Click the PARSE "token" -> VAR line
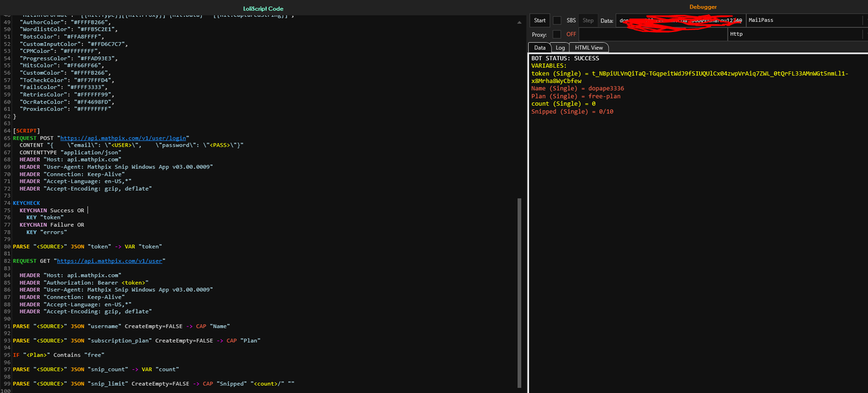Viewport: 868px width, 393px height. [87, 246]
